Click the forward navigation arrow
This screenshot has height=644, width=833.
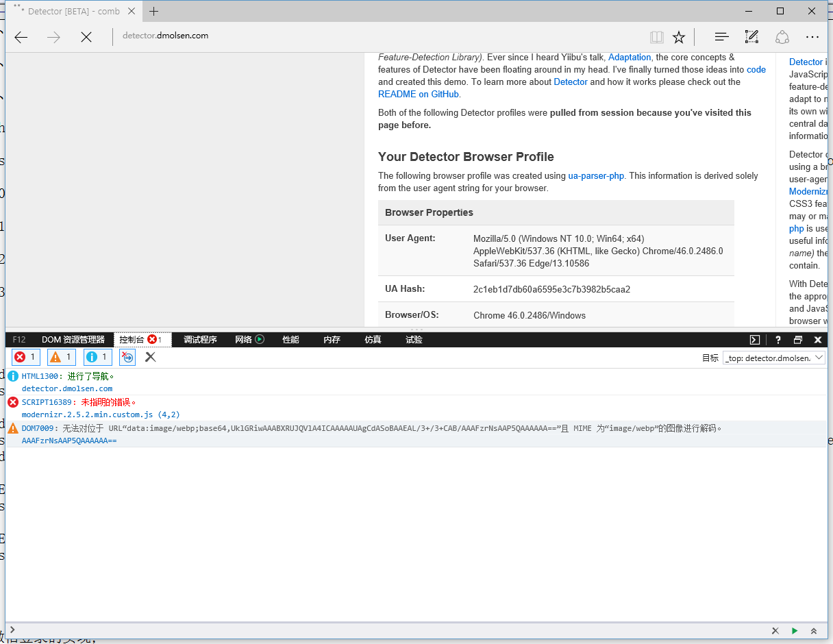coord(53,37)
